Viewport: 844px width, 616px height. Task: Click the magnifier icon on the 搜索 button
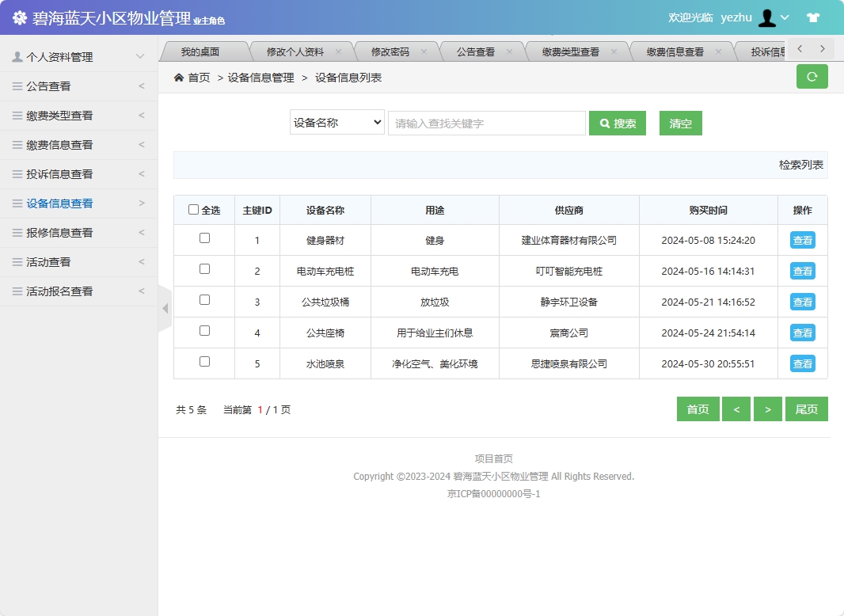(606, 123)
